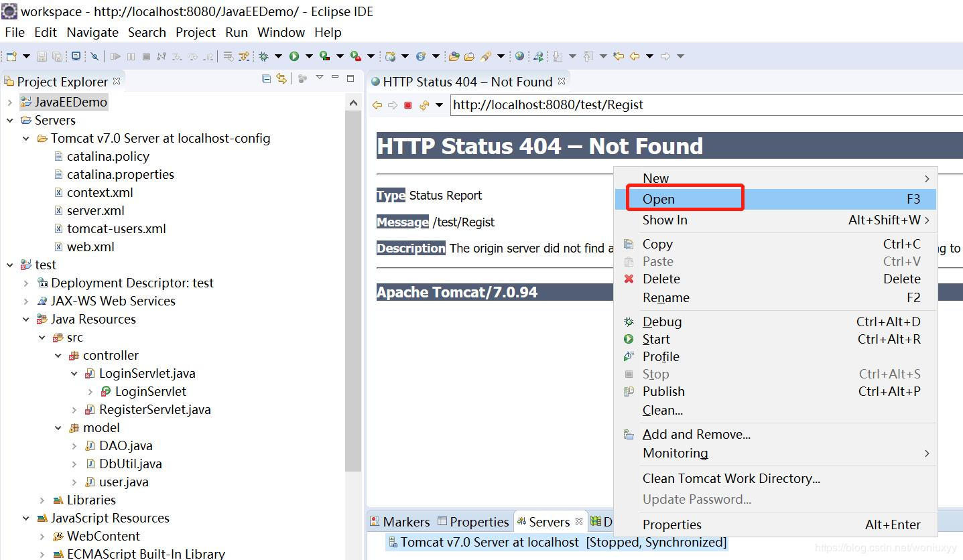963x560 pixels.
Task: Click the New Servlet icon
Action: click(x=421, y=56)
